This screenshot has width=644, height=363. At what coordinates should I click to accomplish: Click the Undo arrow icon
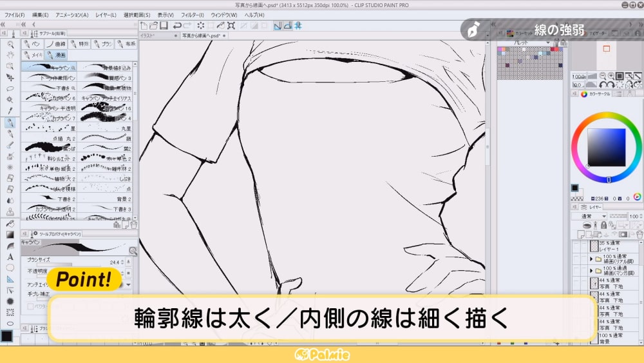point(177,26)
